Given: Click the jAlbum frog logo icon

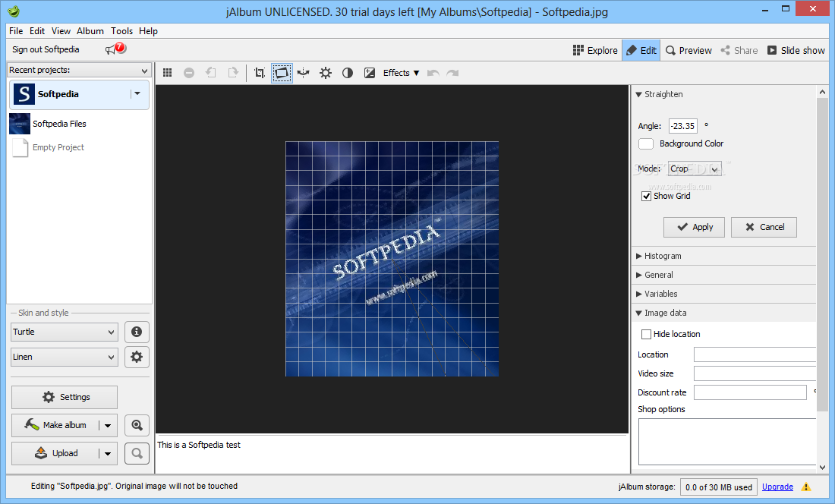Looking at the screenshot, I should coord(14,11).
